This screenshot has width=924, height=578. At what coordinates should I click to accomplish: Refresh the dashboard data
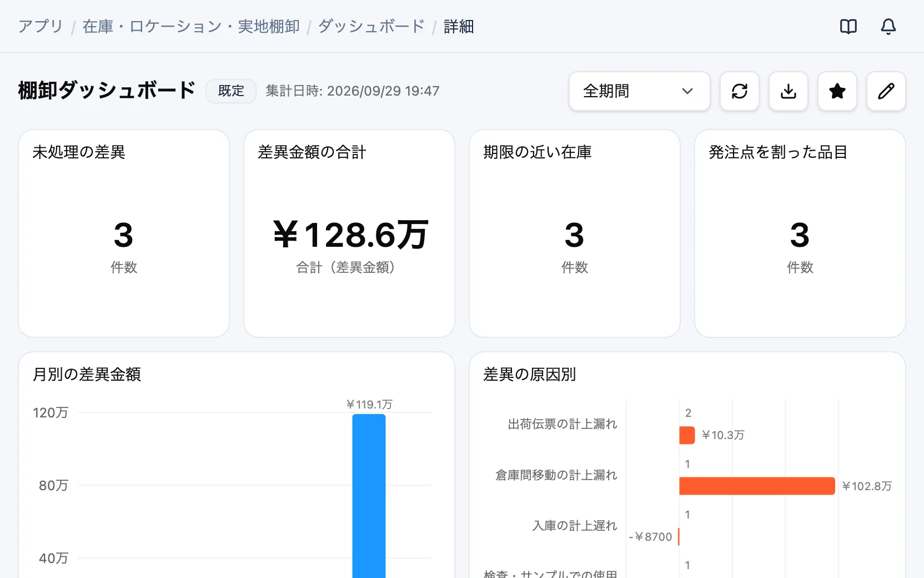740,91
